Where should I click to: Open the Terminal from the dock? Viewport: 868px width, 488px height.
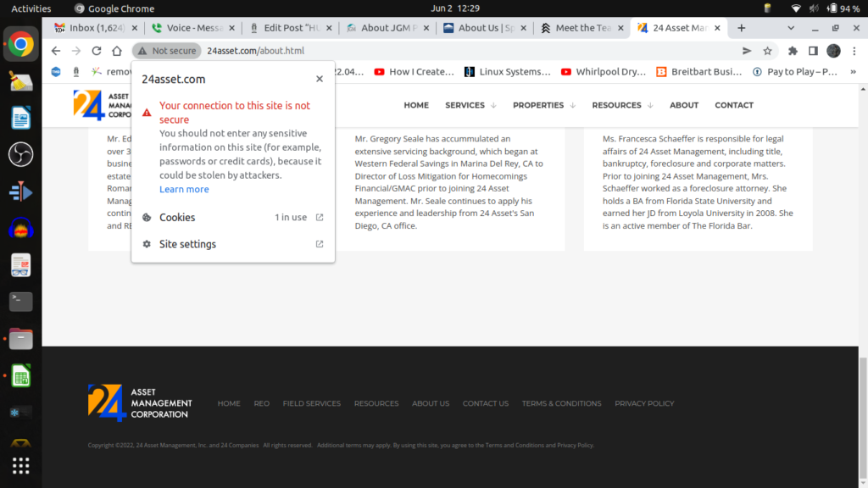(x=21, y=302)
